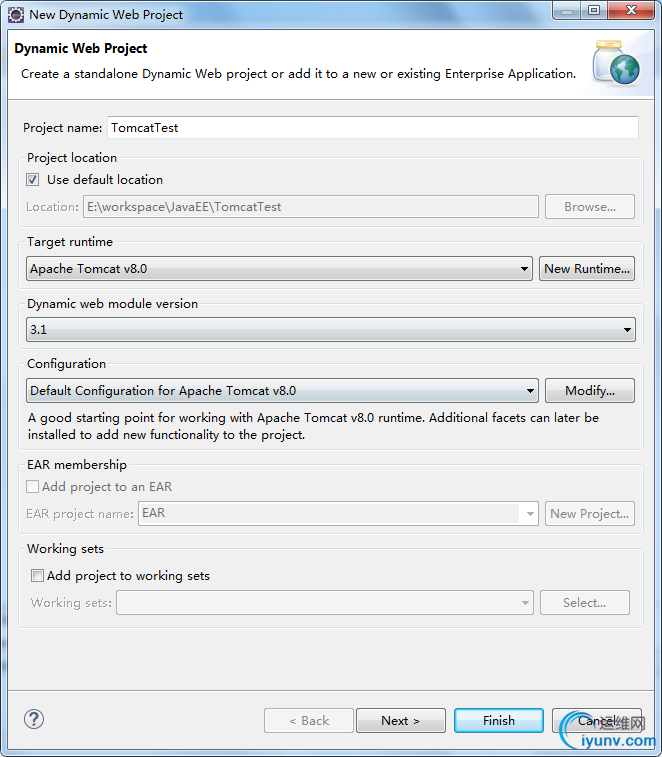Click the Add project to an EAR checkbox

click(x=33, y=487)
